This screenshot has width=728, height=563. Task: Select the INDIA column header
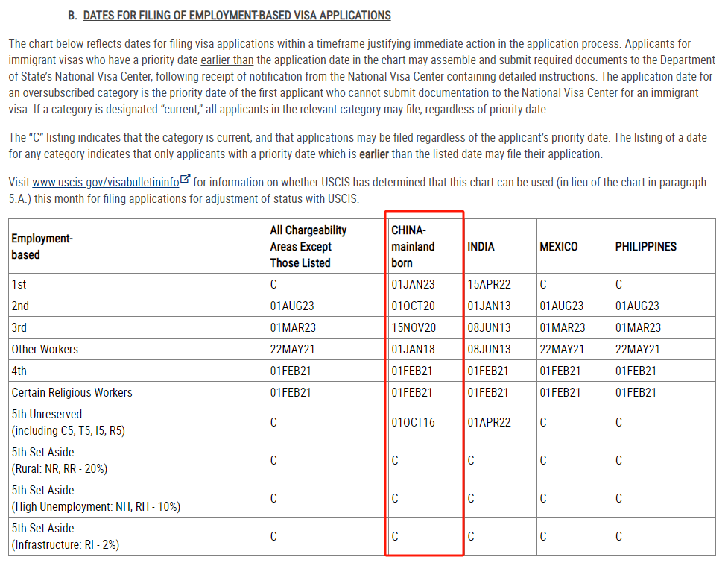(481, 246)
